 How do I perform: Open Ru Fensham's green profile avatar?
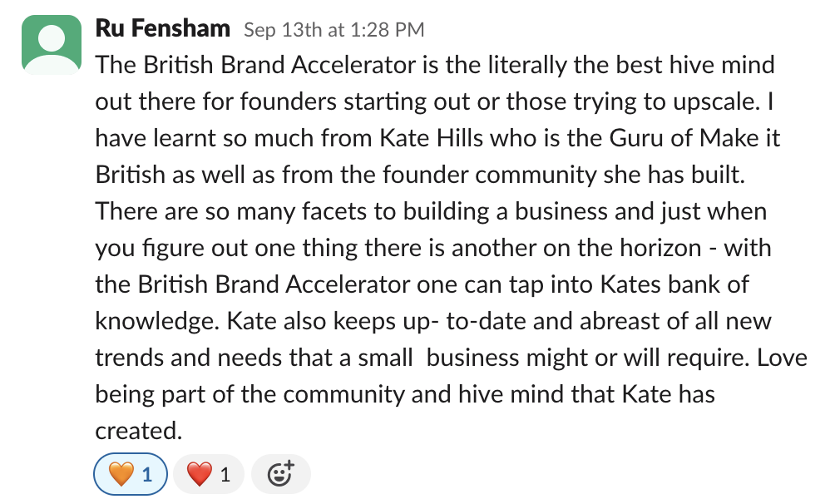52,45
